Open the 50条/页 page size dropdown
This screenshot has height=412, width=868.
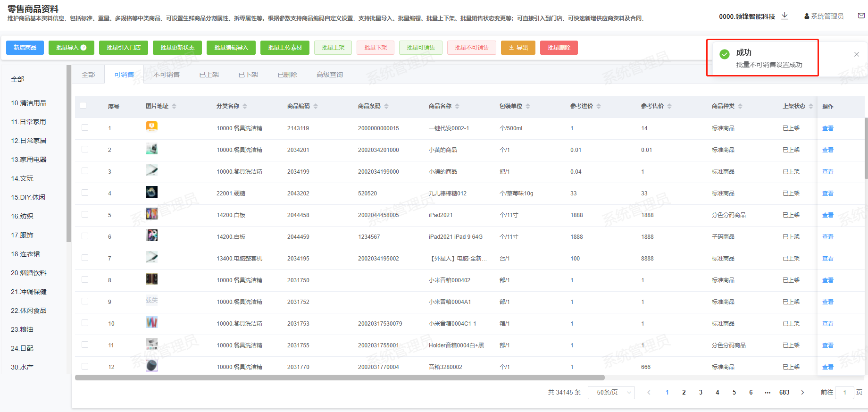611,392
